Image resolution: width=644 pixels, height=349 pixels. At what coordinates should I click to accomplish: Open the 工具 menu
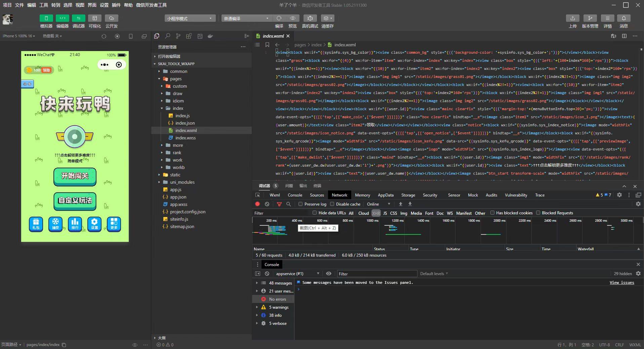pyautogui.click(x=43, y=5)
